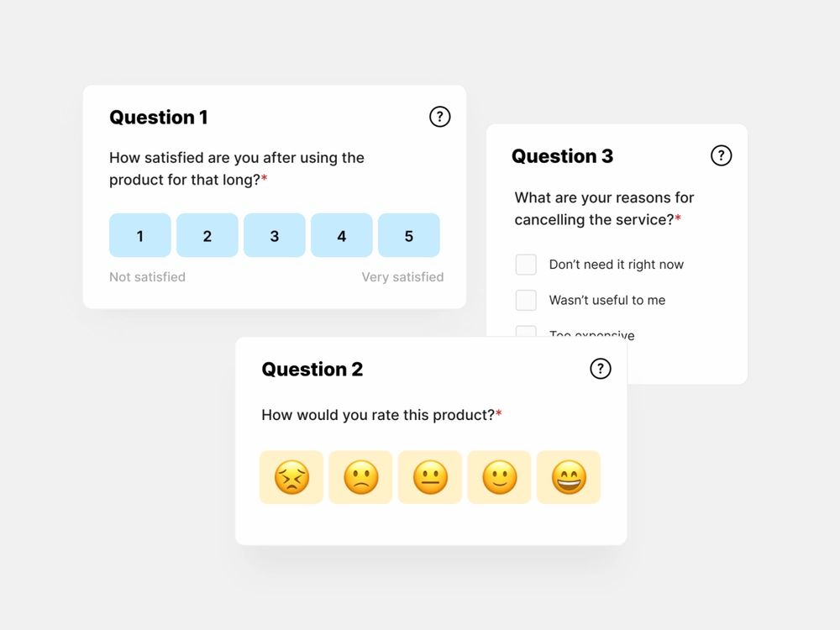Click the "Wasn't useful to me" label
Image resolution: width=840 pixels, height=630 pixels.
coord(607,300)
